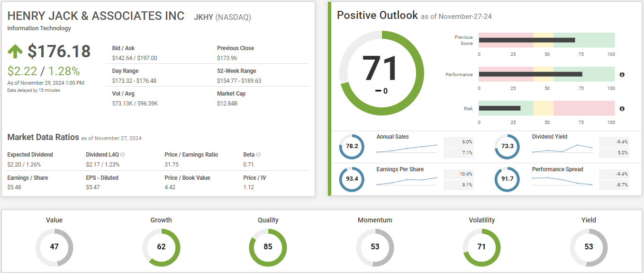Screen dimensions: 644x273
Task: Click the info icon beside Risk bar
Action: [x=622, y=109]
